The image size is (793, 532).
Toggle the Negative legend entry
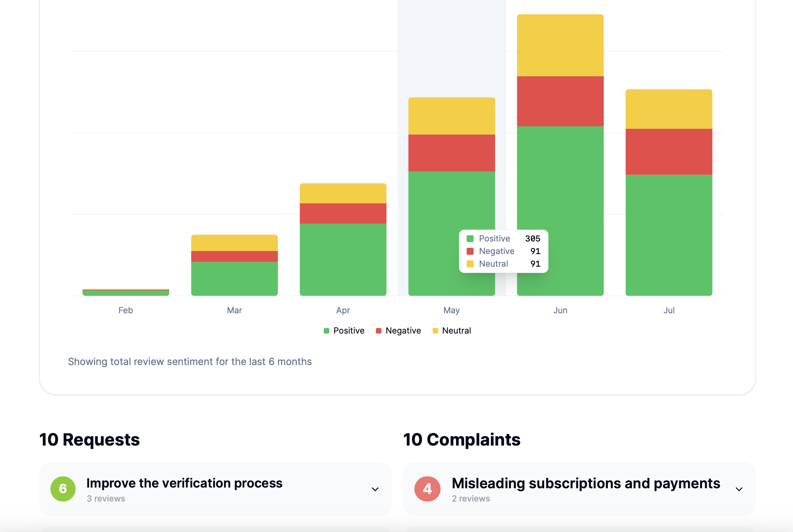click(x=403, y=331)
